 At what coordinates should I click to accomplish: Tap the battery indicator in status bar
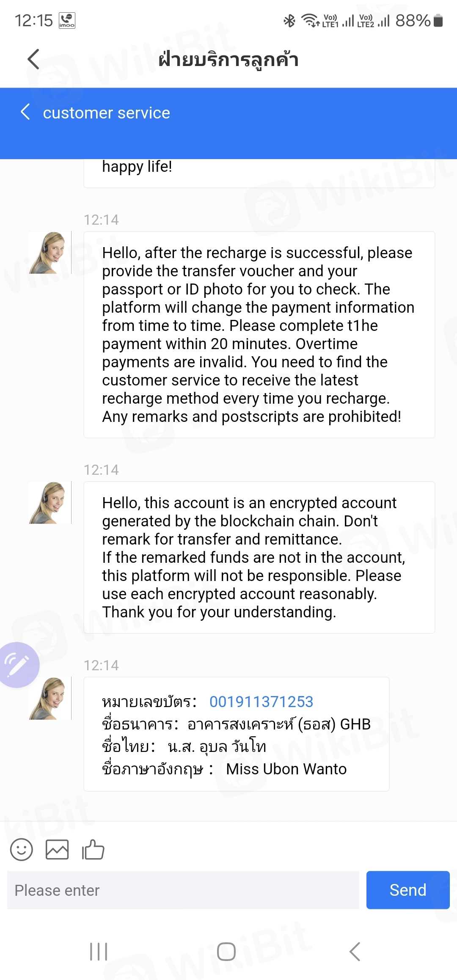pos(438,20)
